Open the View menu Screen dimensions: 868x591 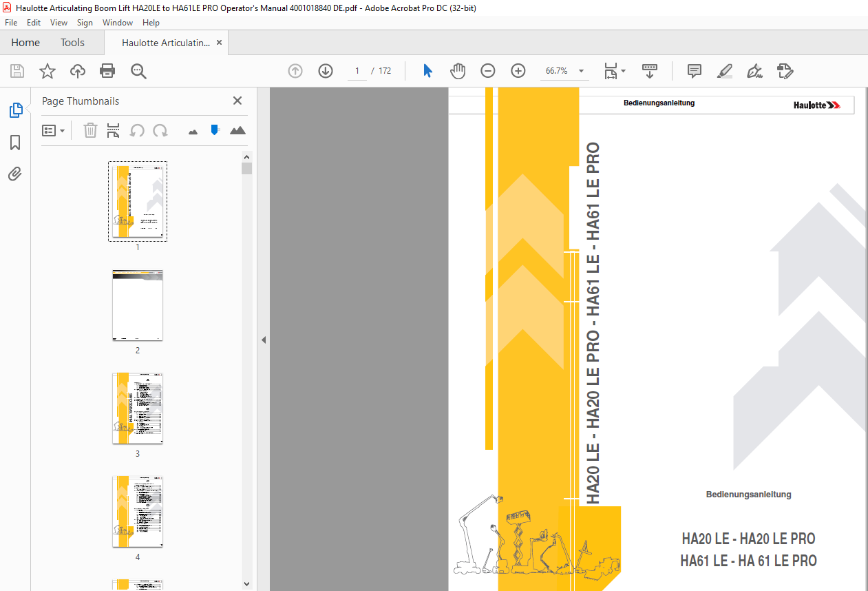coord(59,23)
